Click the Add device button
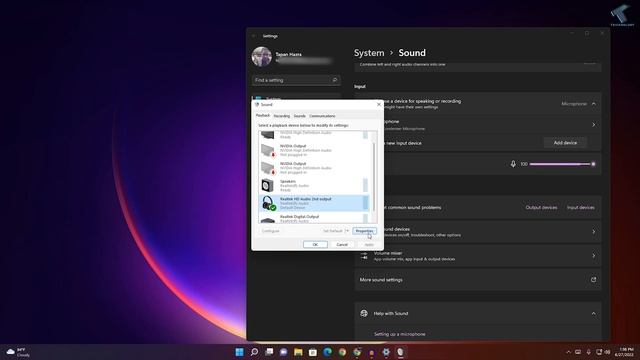This screenshot has height=360, width=640. pyautogui.click(x=565, y=143)
